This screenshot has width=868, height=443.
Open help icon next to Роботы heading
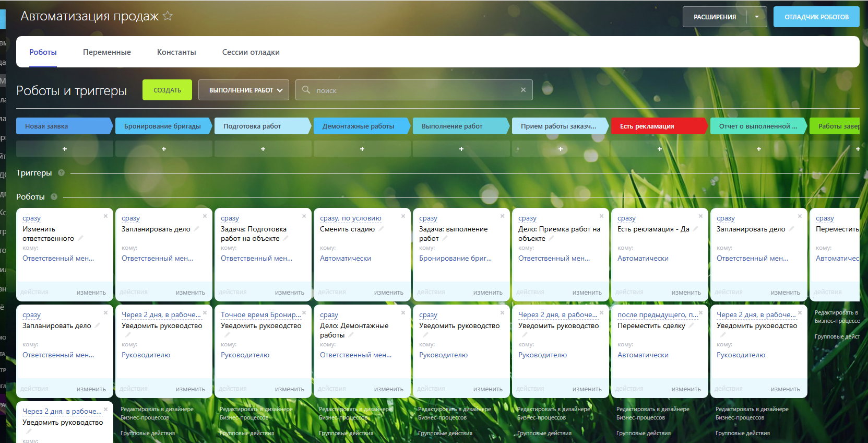[54, 197]
